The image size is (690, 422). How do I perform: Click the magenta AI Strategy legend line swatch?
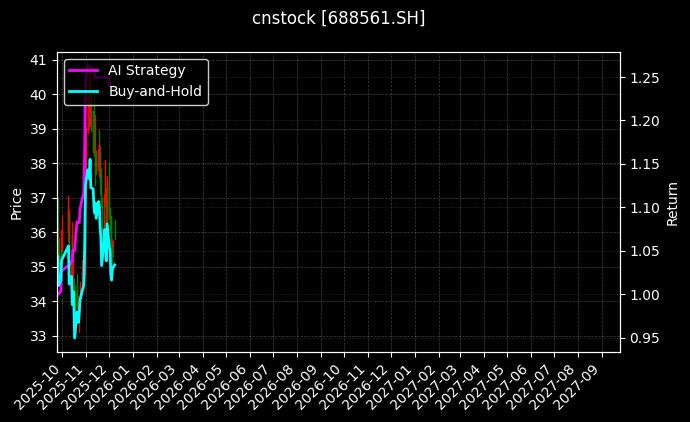(x=84, y=70)
